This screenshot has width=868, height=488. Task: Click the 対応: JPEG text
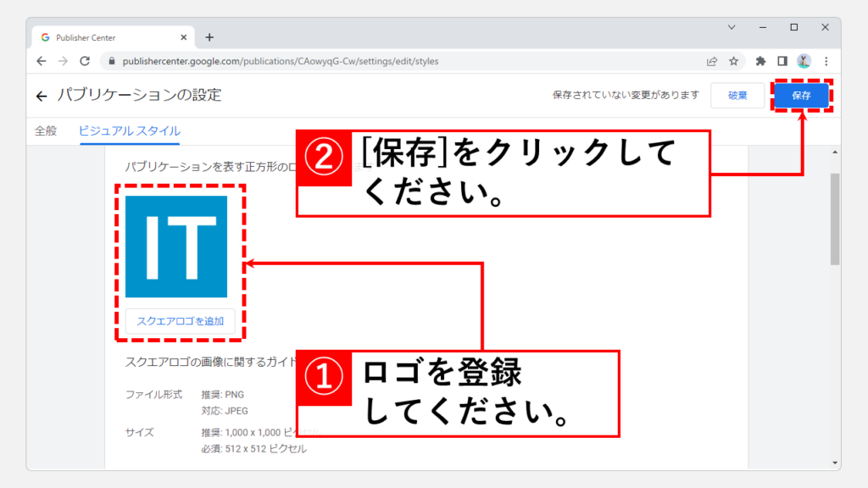pyautogui.click(x=224, y=411)
